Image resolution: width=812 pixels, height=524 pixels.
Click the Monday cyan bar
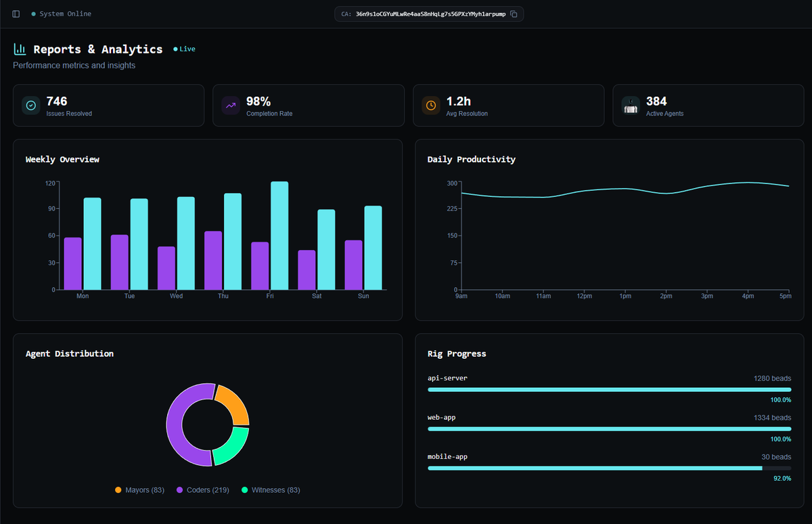tap(92, 244)
